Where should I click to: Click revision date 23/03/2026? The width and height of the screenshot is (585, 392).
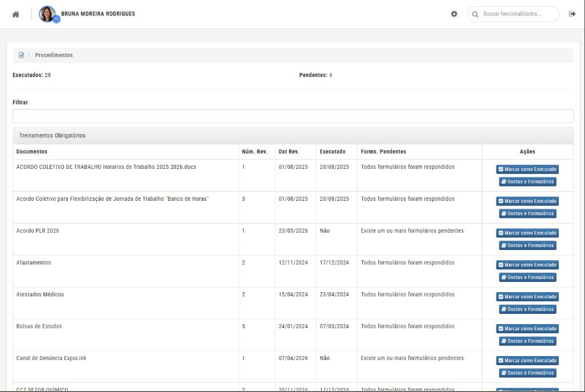click(x=293, y=231)
